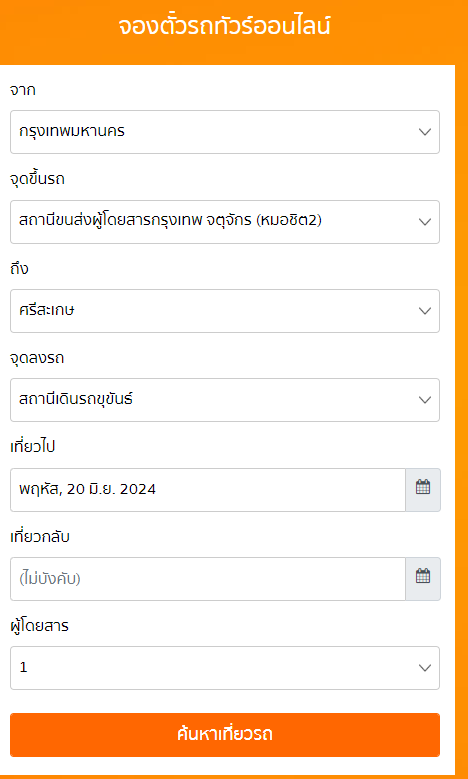468x779 pixels.
Task: Open the calendar icon for เที่ยวไป date
Action: pos(423,489)
